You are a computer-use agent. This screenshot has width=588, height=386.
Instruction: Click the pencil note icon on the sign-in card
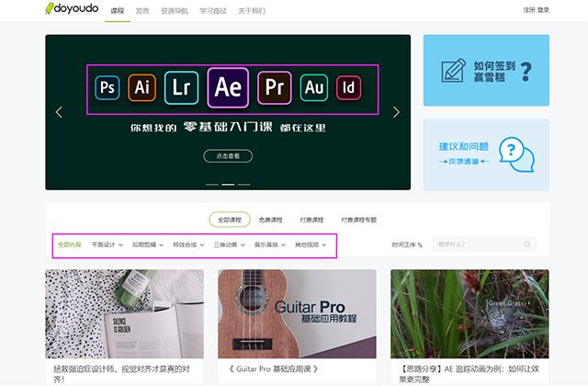(x=453, y=70)
